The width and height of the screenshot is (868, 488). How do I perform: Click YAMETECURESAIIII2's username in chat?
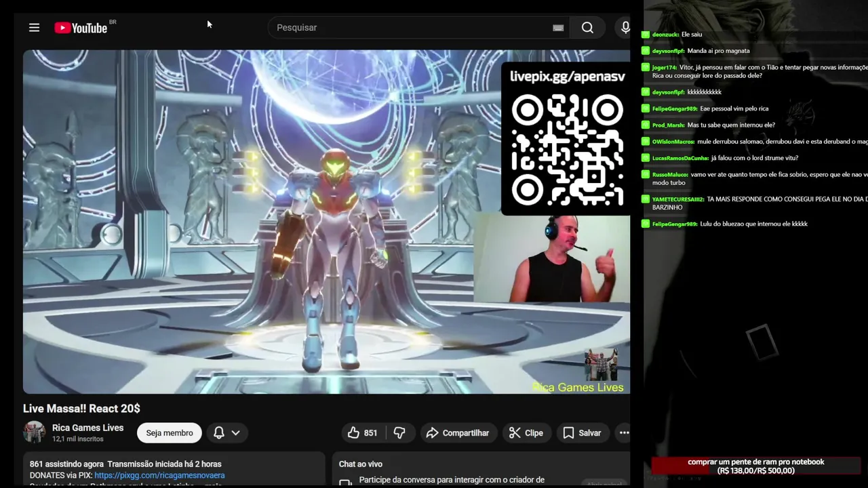(678, 199)
